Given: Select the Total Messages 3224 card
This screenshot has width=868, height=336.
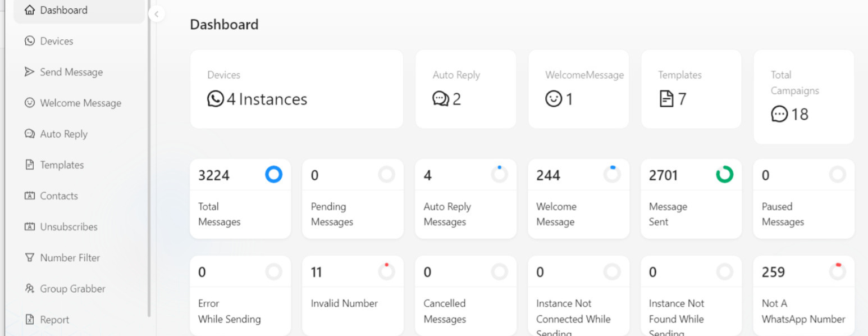Looking at the screenshot, I should [240, 198].
